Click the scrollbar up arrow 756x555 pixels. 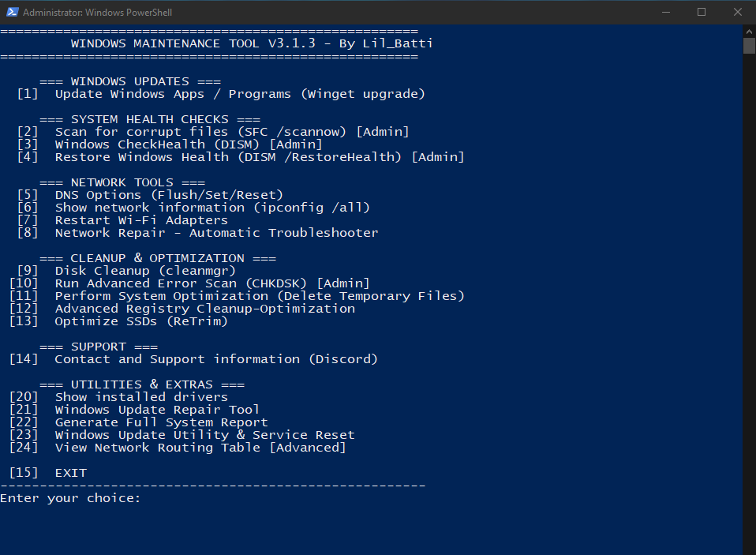749,32
